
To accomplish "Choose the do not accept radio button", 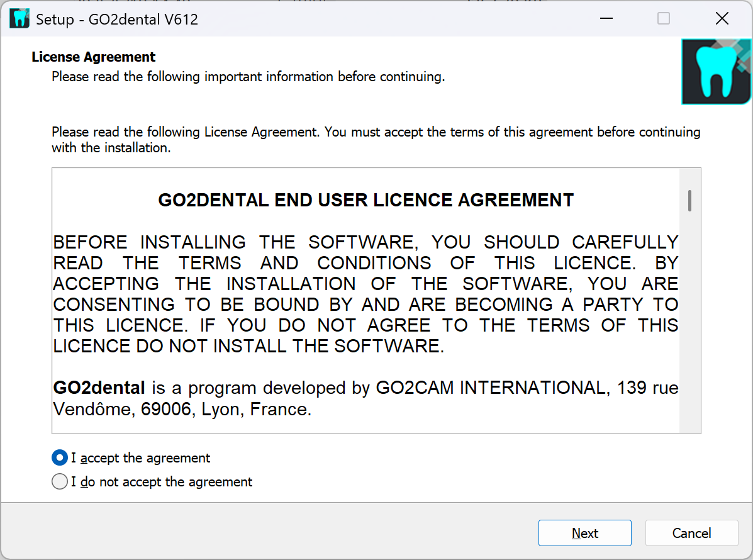I will point(60,482).
